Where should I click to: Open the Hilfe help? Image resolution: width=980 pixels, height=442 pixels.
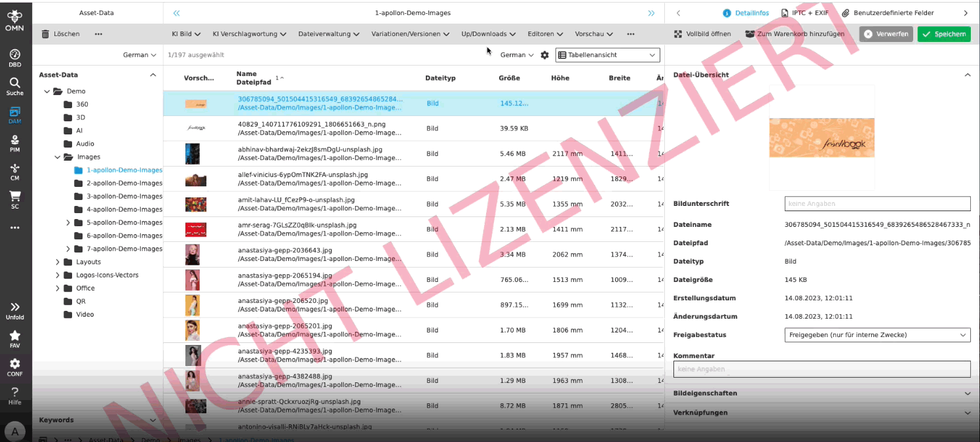(14, 395)
